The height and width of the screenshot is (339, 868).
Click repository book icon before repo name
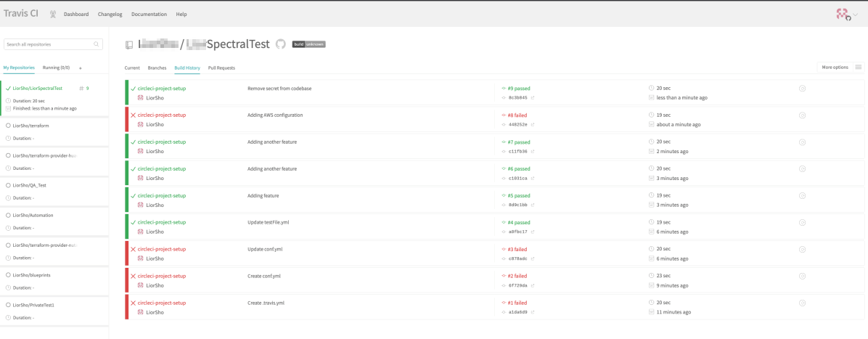click(x=129, y=45)
